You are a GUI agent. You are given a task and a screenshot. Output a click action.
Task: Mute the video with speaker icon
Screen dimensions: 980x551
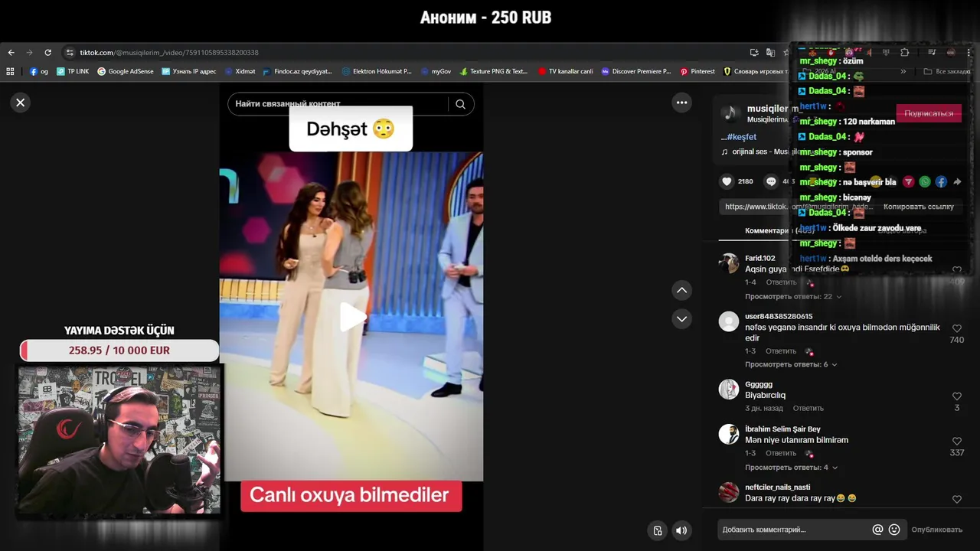point(681,530)
